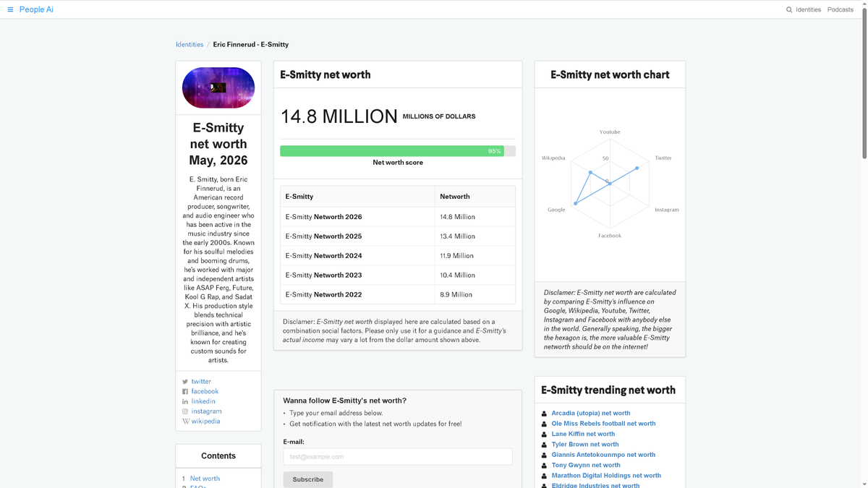The width and height of the screenshot is (868, 488).
Task: Click the E-Smitty trending net worth heading
Action: pyautogui.click(x=608, y=390)
